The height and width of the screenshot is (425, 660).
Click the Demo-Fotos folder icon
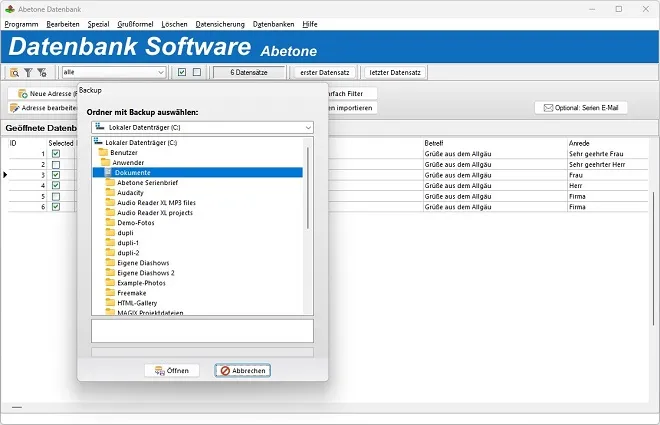pyautogui.click(x=110, y=223)
